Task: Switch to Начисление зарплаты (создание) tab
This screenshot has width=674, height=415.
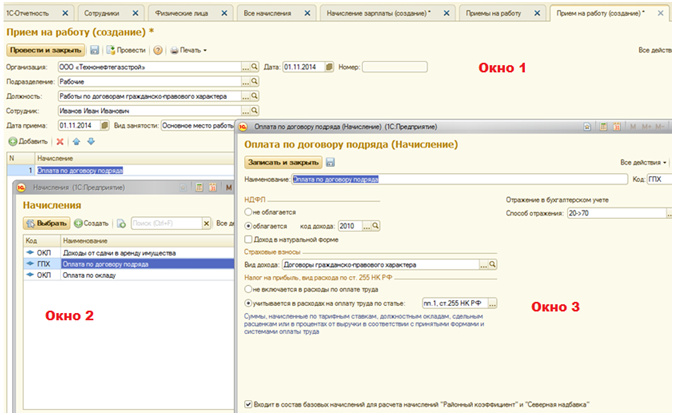Action: click(378, 13)
